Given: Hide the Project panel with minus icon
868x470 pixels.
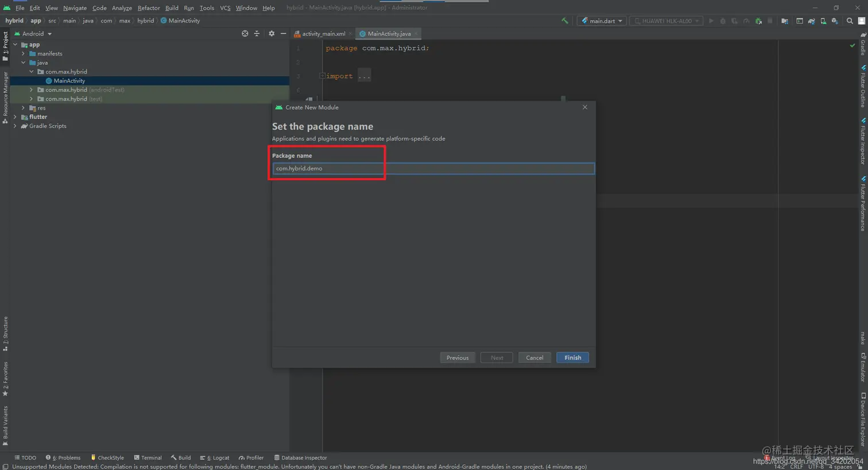Looking at the screenshot, I should [x=283, y=34].
